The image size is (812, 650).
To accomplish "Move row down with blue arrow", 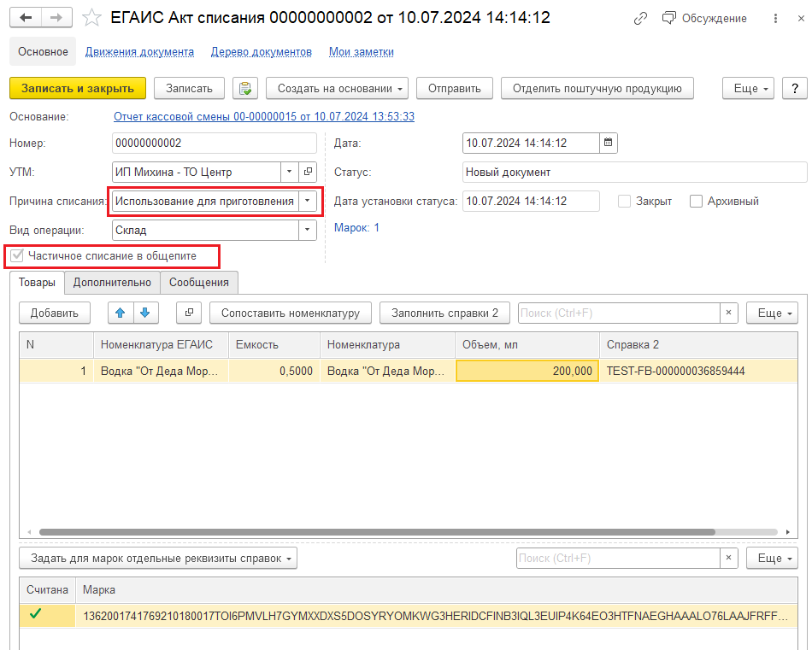I will point(144,313).
